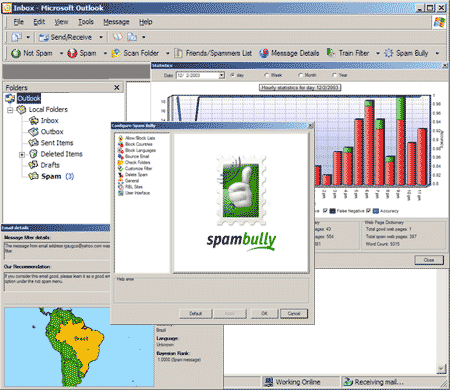This screenshot has height=390, width=450.
Task: Select the day radio button in Statistics
Action: 232,75
